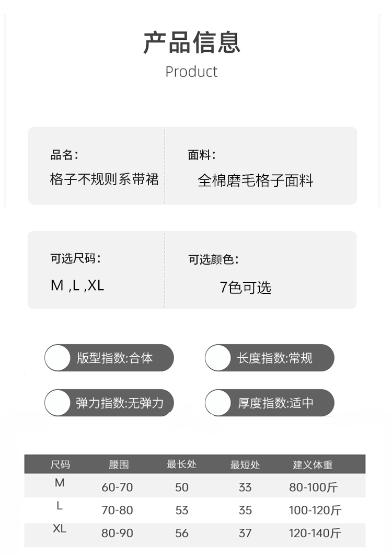
Task: Click the 120-140斤 suggested weight cell
Action: pos(315,533)
